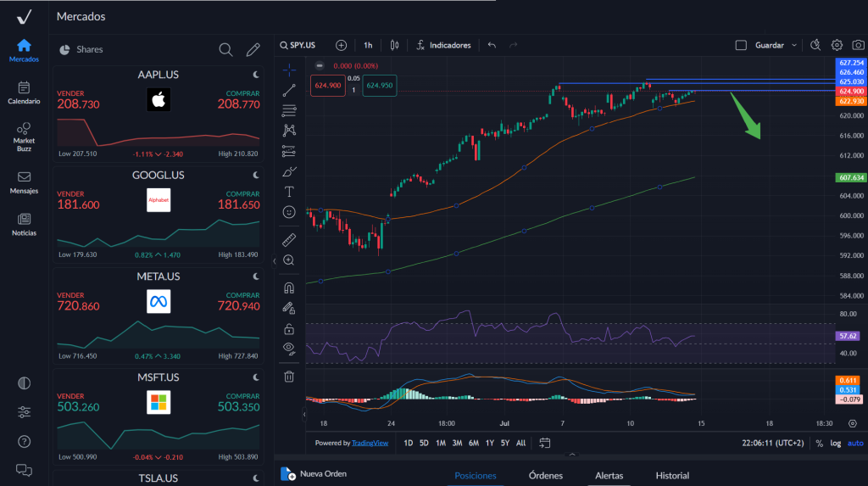
Task: Select the zoom-in tool
Action: pos(289,260)
